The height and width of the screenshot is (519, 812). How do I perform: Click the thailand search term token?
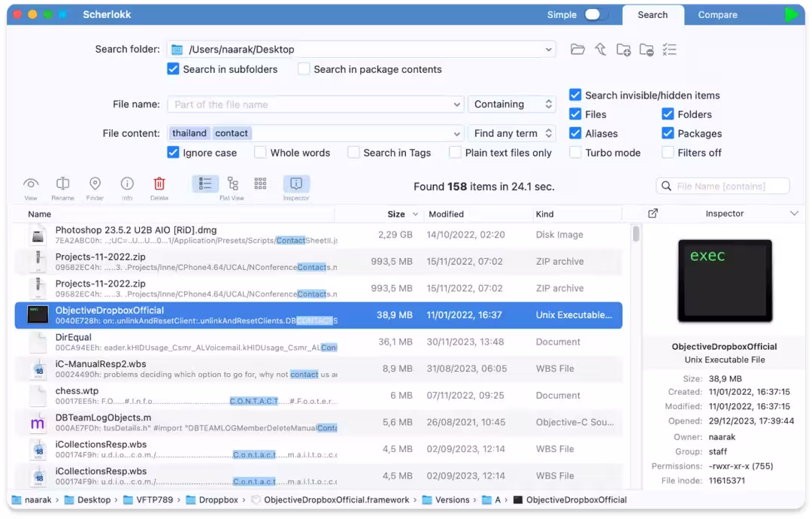click(x=189, y=133)
